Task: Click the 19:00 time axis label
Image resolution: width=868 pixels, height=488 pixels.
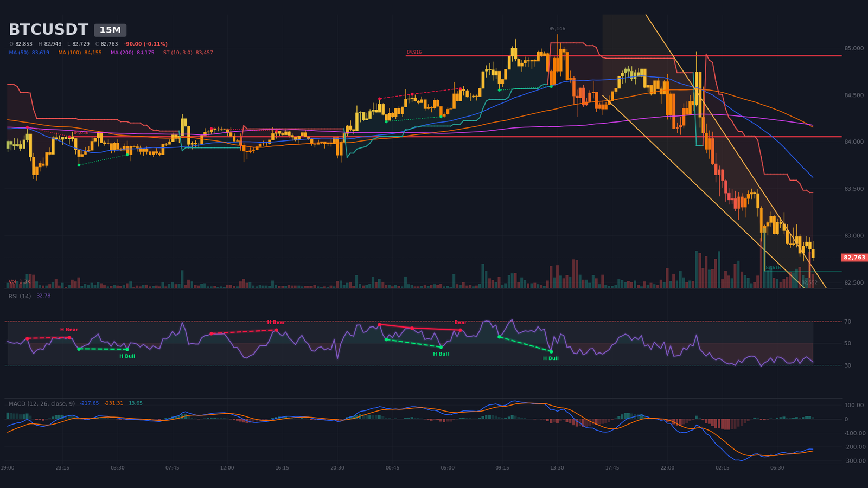Action: click(x=8, y=468)
